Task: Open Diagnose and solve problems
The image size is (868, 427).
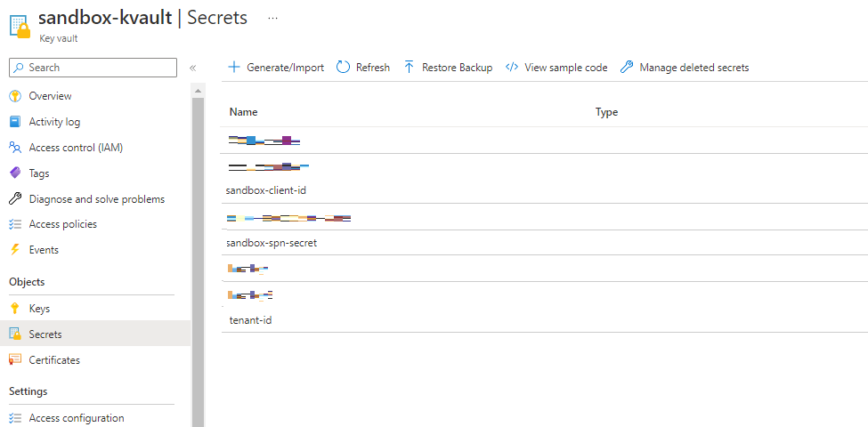Action: [x=97, y=198]
